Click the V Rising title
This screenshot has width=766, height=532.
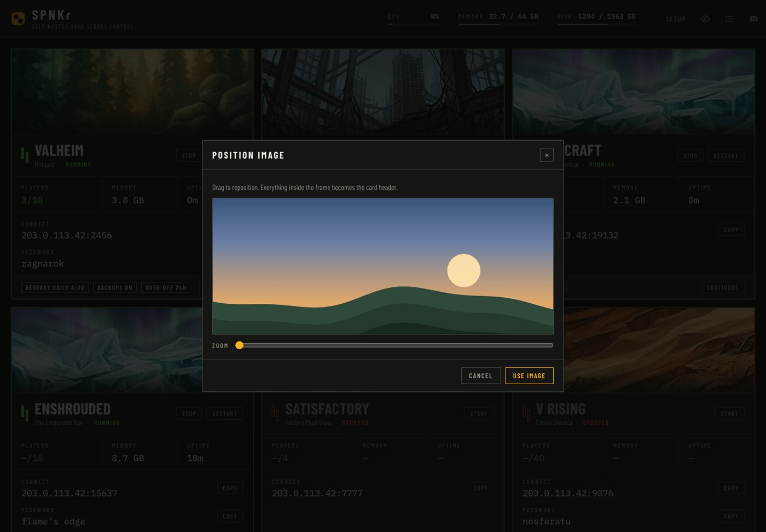[x=561, y=409]
